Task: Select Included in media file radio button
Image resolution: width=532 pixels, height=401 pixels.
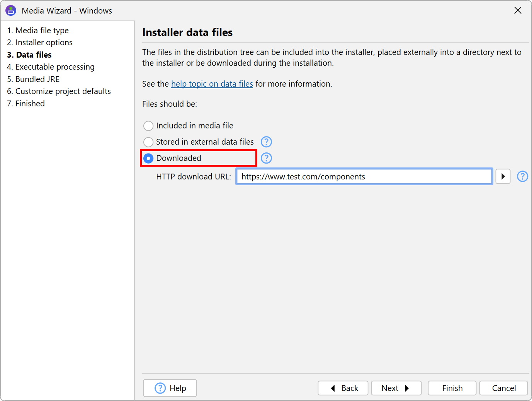Action: [148, 126]
